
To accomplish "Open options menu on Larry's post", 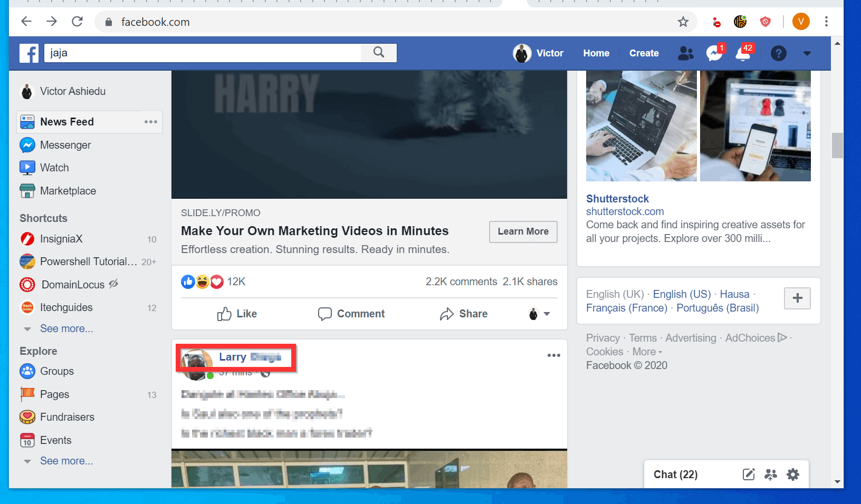I will click(x=553, y=355).
